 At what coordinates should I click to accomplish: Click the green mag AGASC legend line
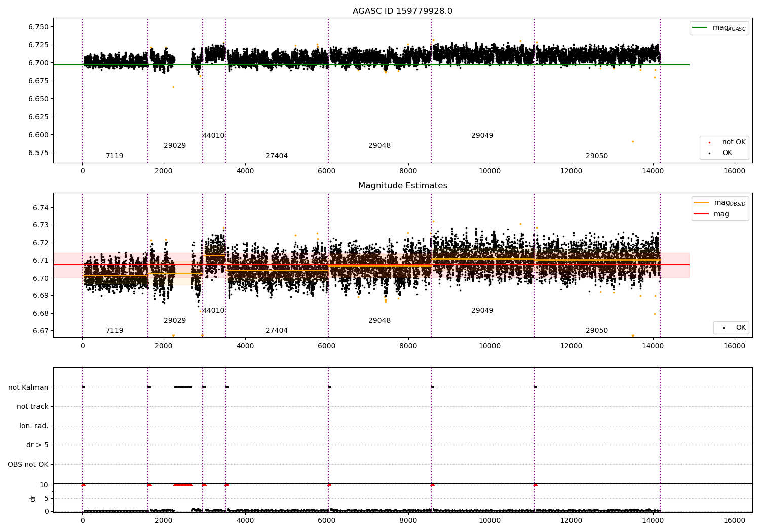pyautogui.click(x=700, y=28)
